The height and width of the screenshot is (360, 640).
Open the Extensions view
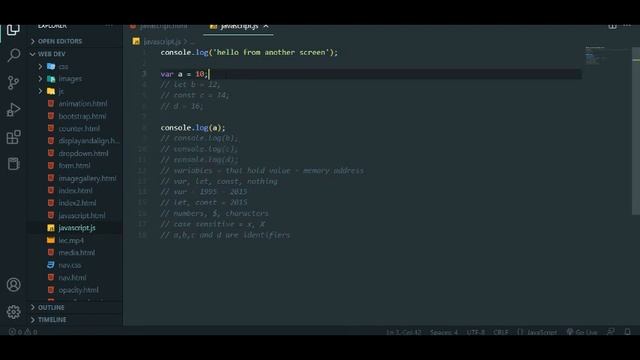[x=13, y=137]
